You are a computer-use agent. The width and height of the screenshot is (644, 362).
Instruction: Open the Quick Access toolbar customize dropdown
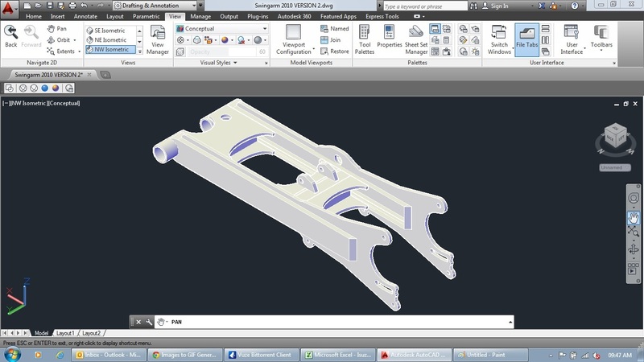click(x=200, y=6)
